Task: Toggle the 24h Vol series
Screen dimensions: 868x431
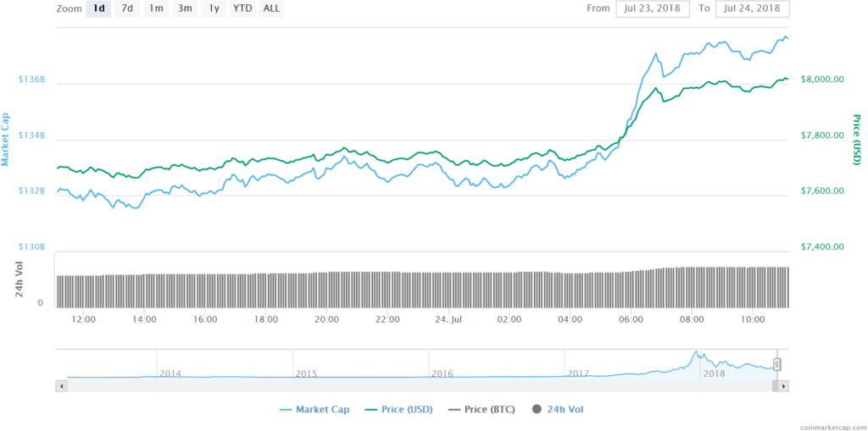Action: click(x=558, y=410)
